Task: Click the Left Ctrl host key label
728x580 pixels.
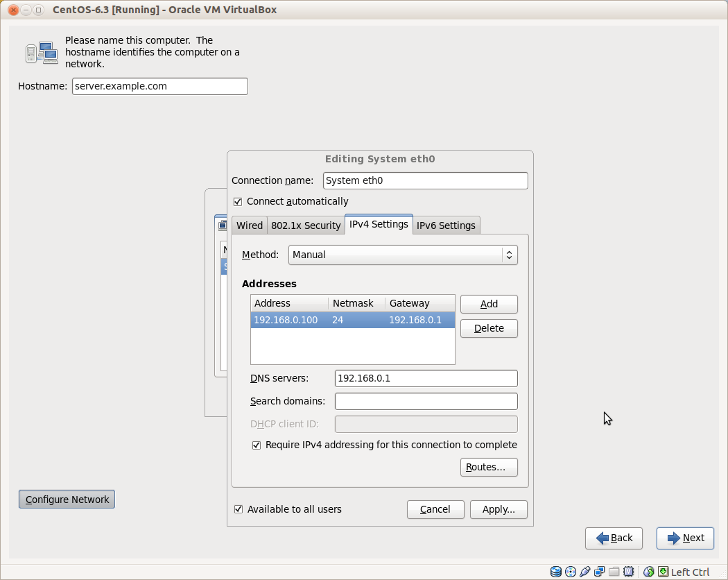Action: click(x=690, y=572)
